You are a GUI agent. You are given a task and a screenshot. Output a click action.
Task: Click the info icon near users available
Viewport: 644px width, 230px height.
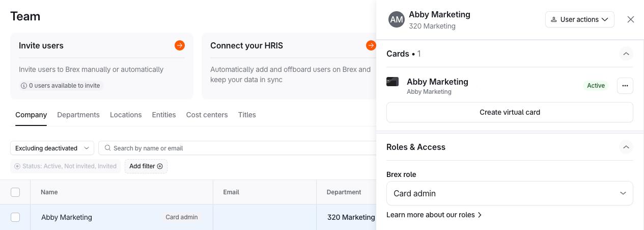pos(23,86)
